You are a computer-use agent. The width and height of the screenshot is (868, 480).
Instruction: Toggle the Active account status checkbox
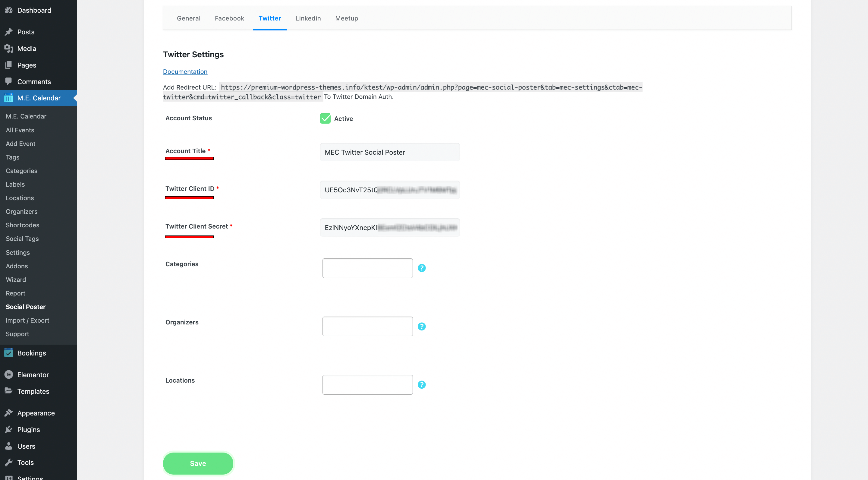(325, 118)
